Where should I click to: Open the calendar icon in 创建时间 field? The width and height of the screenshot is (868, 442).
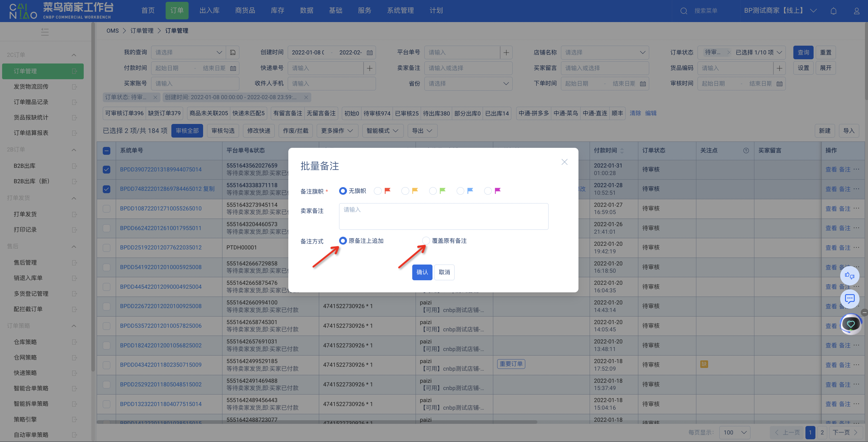pos(370,53)
